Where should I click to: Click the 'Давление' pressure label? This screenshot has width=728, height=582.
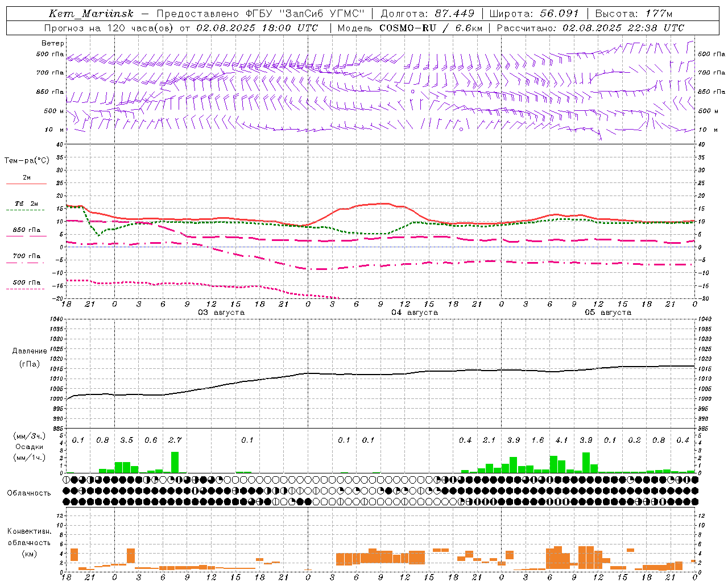(x=30, y=351)
